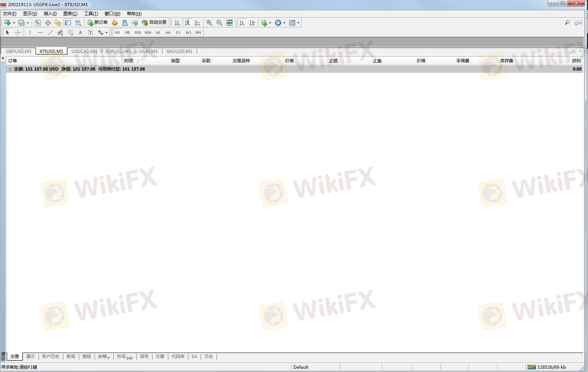588x372 pixels.
Task: Select the crosshair tool
Action: pos(18,32)
